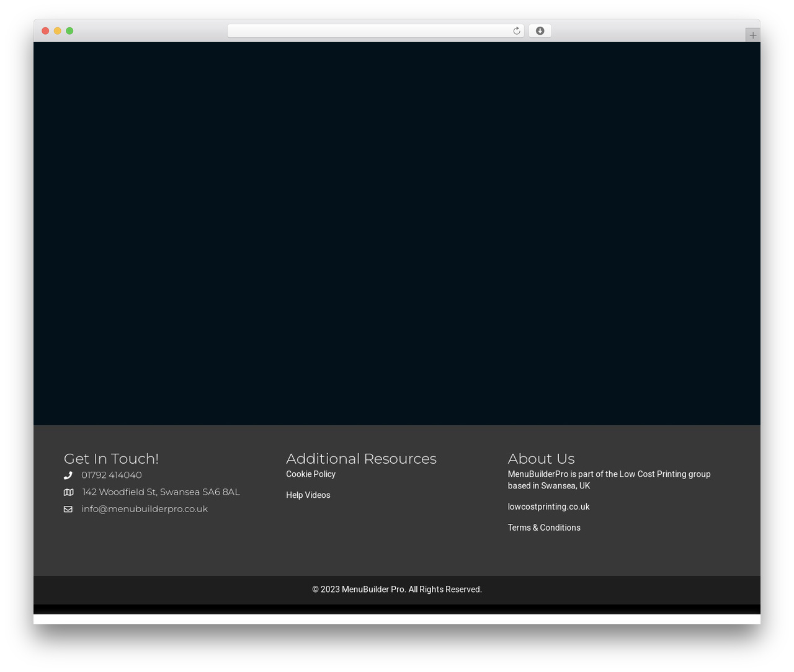This screenshot has height=672, width=794.
Task: Click the envelope icon beside the email address
Action: pos(68,509)
